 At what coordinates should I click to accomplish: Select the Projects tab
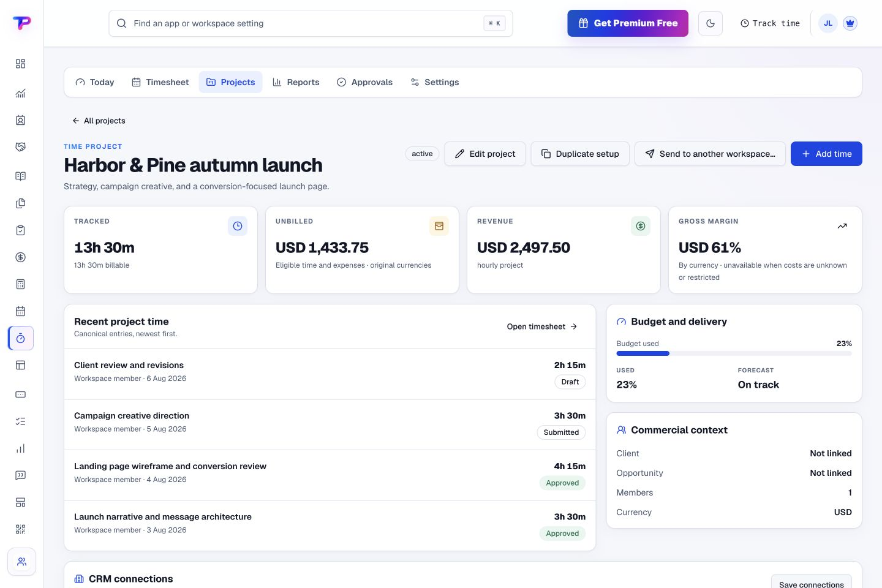[231, 82]
